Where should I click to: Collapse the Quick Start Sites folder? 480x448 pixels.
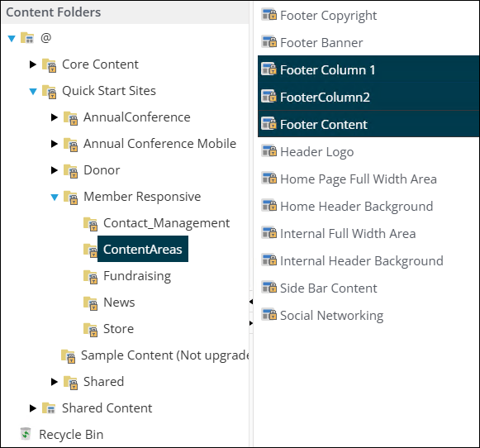pos(33,91)
